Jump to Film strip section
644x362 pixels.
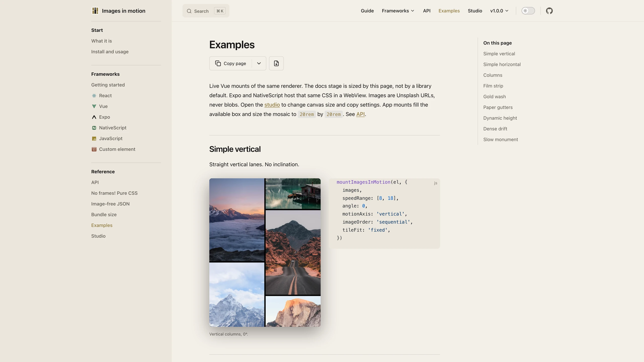pos(493,86)
